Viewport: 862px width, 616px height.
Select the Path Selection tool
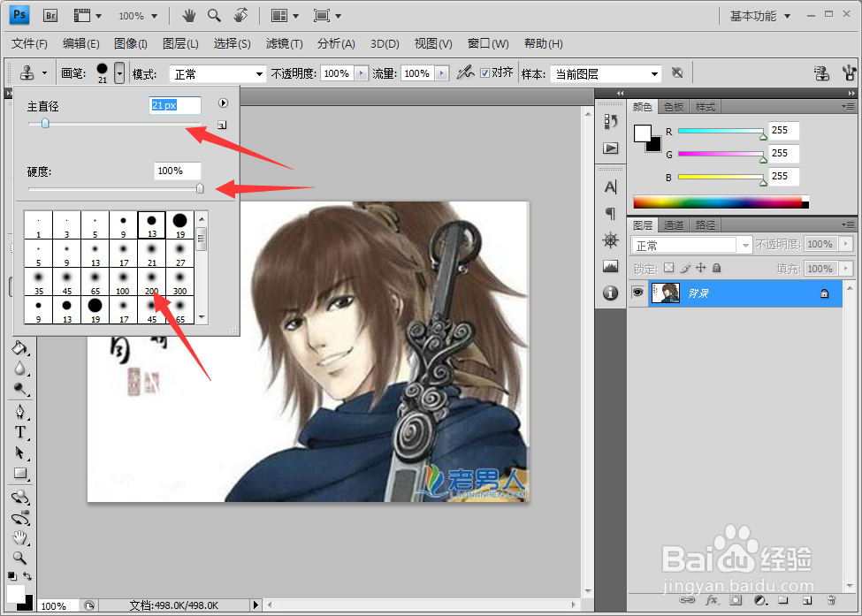click(x=20, y=452)
